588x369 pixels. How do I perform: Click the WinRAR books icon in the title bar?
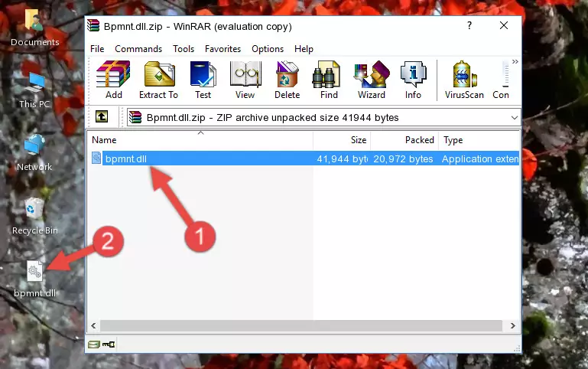pyautogui.click(x=94, y=25)
